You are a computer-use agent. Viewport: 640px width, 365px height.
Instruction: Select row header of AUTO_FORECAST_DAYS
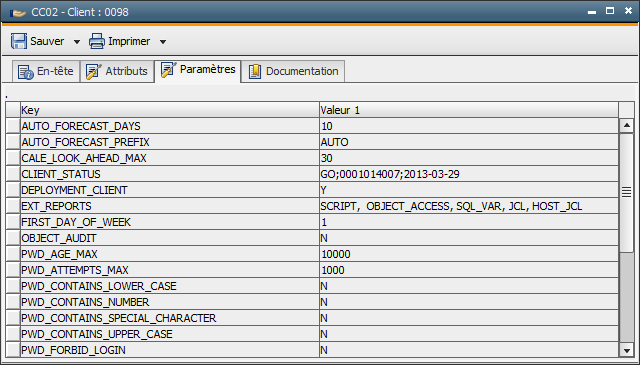(13, 126)
